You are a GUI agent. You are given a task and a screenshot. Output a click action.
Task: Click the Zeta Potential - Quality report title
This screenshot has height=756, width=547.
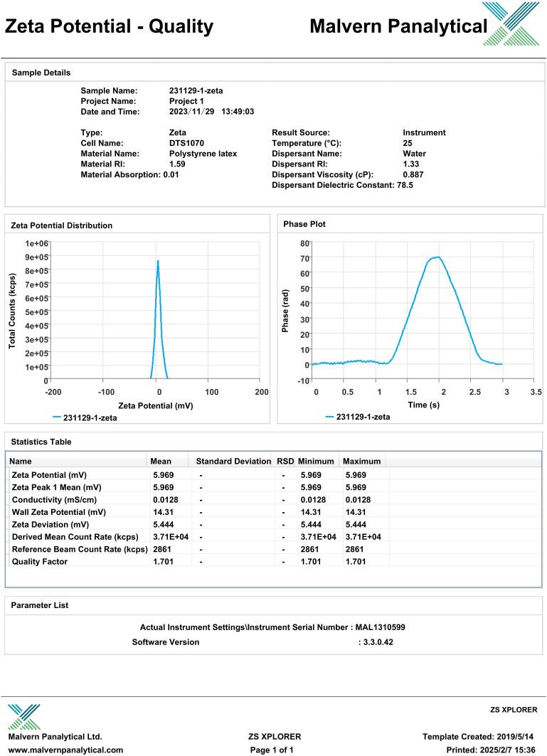(109, 26)
